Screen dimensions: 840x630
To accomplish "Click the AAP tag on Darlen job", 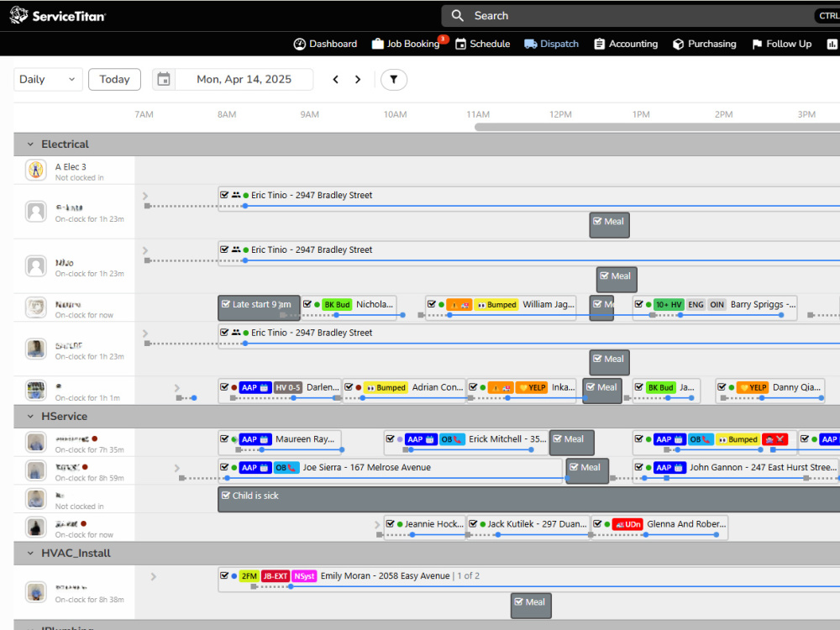I will (255, 387).
